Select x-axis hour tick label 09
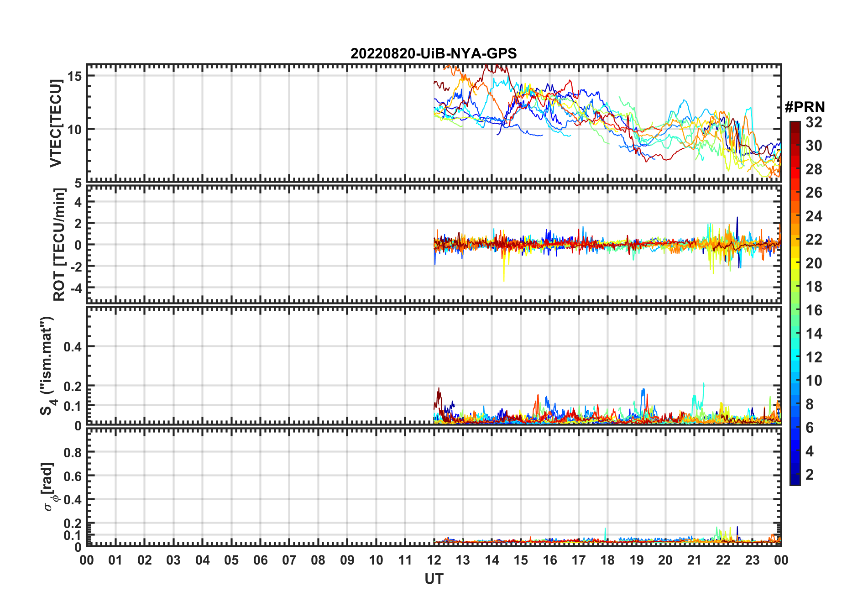This screenshot has width=868, height=607. pos(347,560)
